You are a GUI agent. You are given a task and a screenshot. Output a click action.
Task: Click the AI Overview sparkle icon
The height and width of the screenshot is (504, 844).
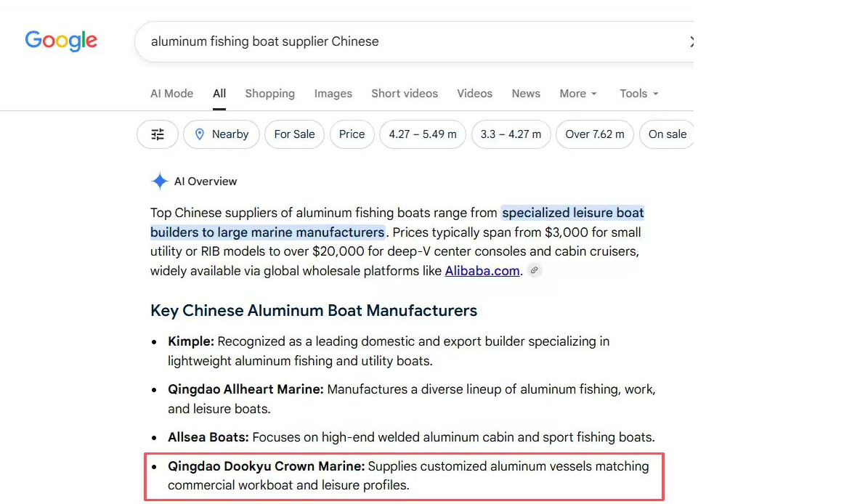[x=159, y=182]
